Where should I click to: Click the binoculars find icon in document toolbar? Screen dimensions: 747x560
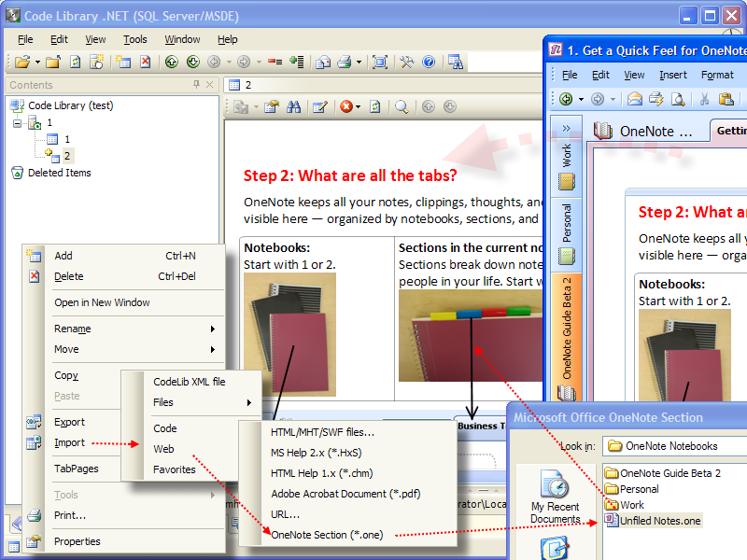point(293,106)
